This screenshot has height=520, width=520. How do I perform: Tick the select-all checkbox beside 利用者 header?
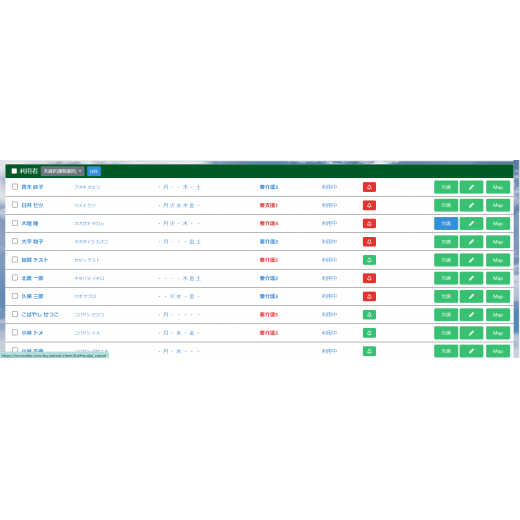click(14, 171)
